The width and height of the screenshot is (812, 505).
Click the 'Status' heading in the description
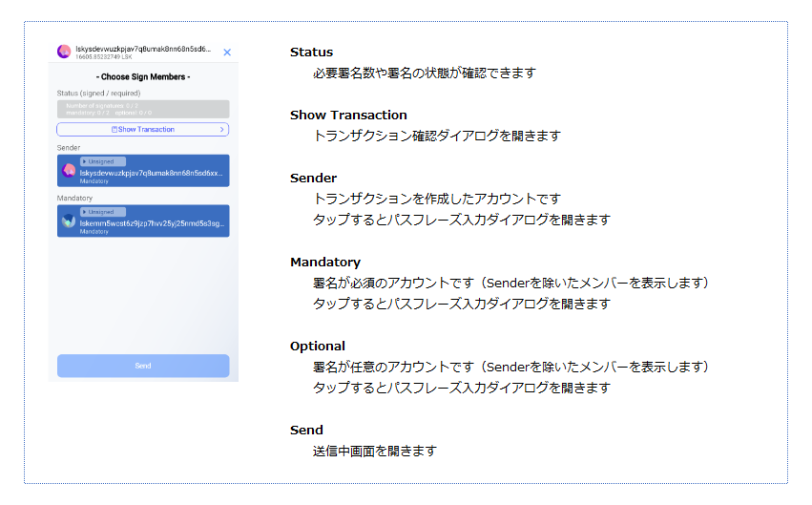[x=311, y=53]
